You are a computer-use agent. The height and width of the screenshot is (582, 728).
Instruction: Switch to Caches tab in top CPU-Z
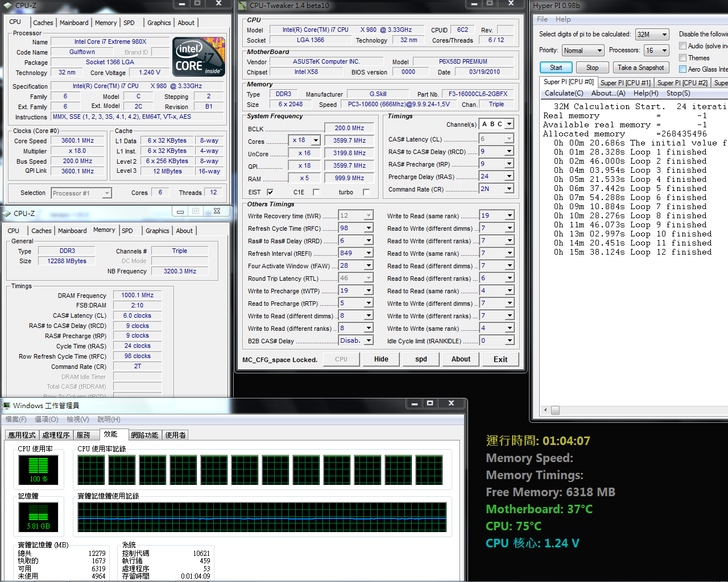[43, 23]
